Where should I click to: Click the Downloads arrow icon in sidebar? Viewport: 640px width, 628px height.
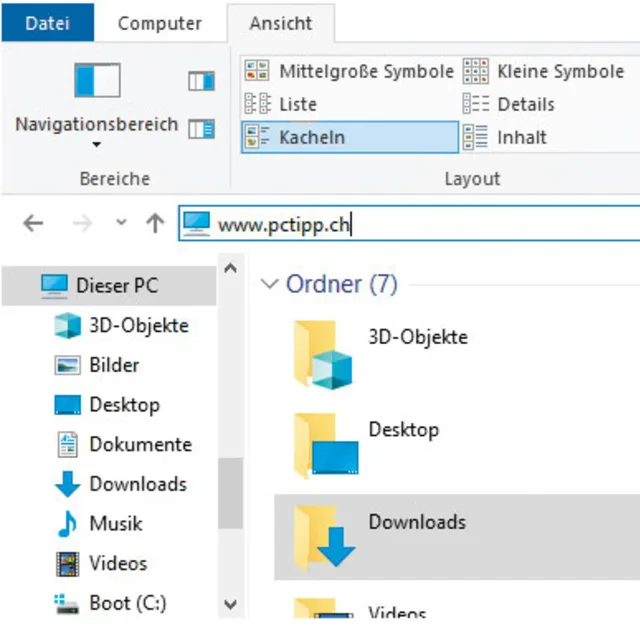click(x=67, y=484)
